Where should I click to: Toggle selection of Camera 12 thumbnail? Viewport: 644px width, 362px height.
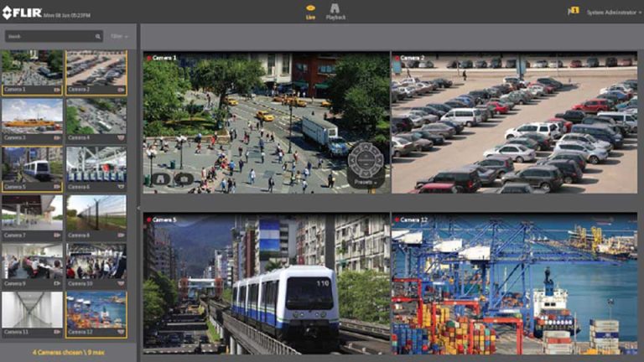pos(96,310)
